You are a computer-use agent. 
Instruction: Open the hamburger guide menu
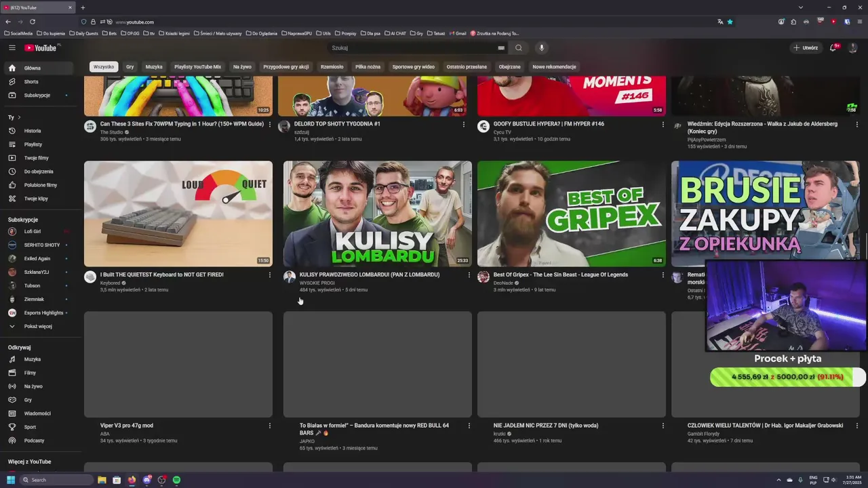(12, 47)
